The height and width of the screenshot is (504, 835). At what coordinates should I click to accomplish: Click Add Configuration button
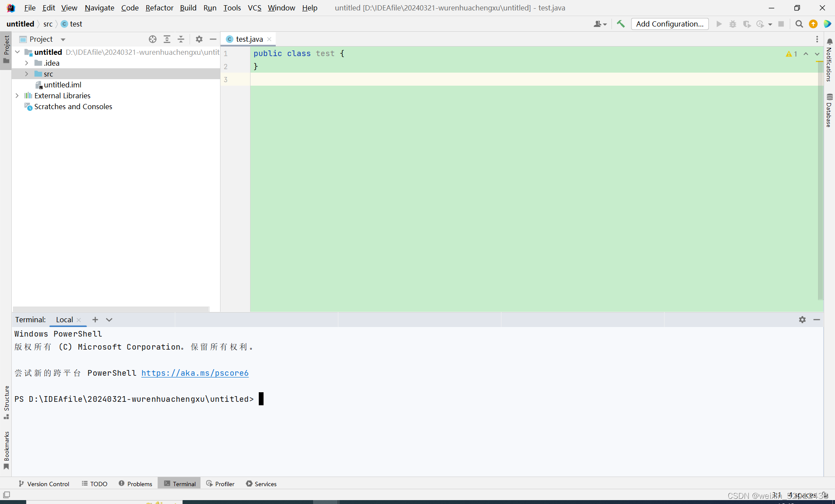click(x=669, y=24)
